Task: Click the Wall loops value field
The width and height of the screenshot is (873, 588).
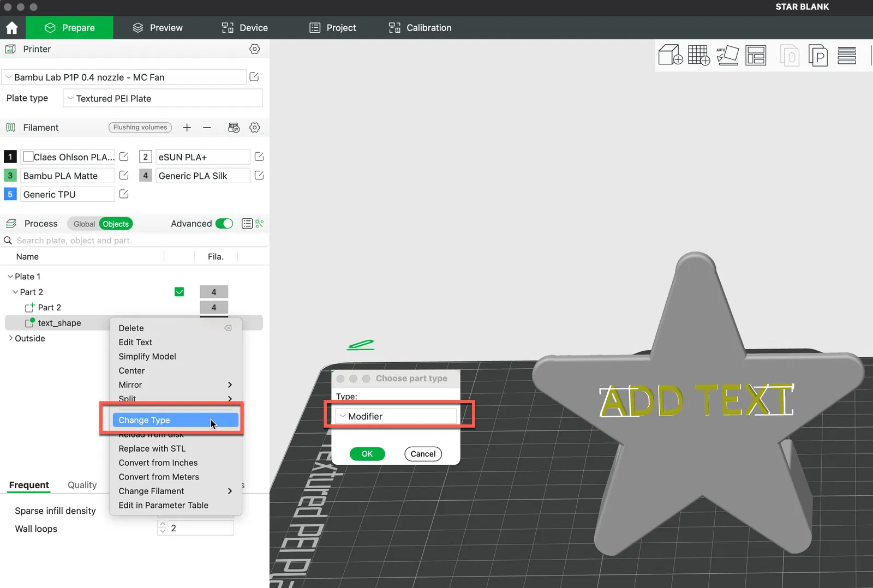Action: pyautogui.click(x=195, y=528)
